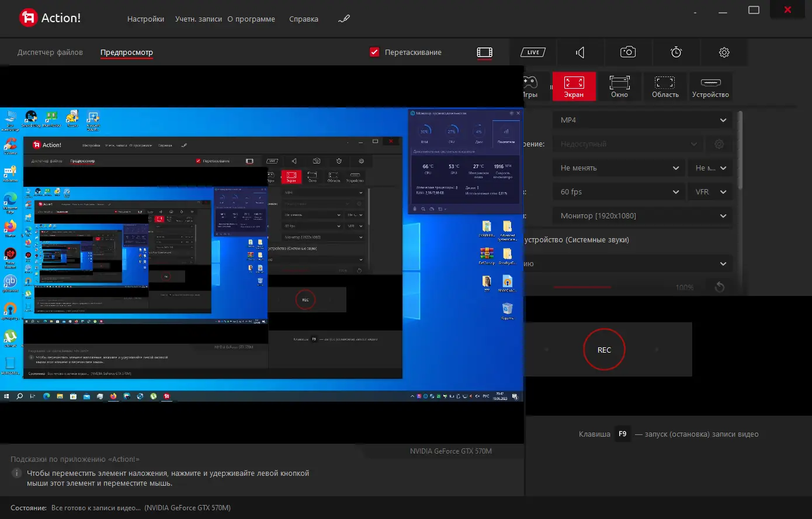Image resolution: width=812 pixels, height=519 pixels.
Task: Select Область recording mode
Action: tap(665, 86)
